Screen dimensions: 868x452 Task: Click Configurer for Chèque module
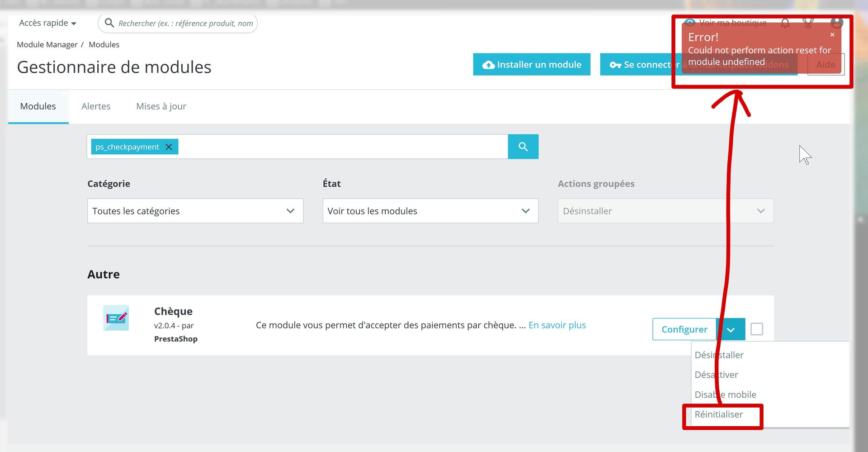coord(684,329)
